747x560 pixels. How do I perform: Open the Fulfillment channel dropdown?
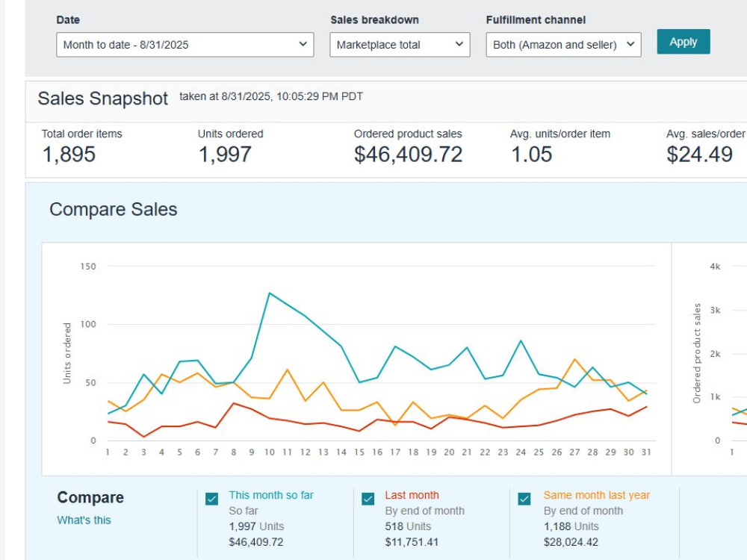(563, 45)
